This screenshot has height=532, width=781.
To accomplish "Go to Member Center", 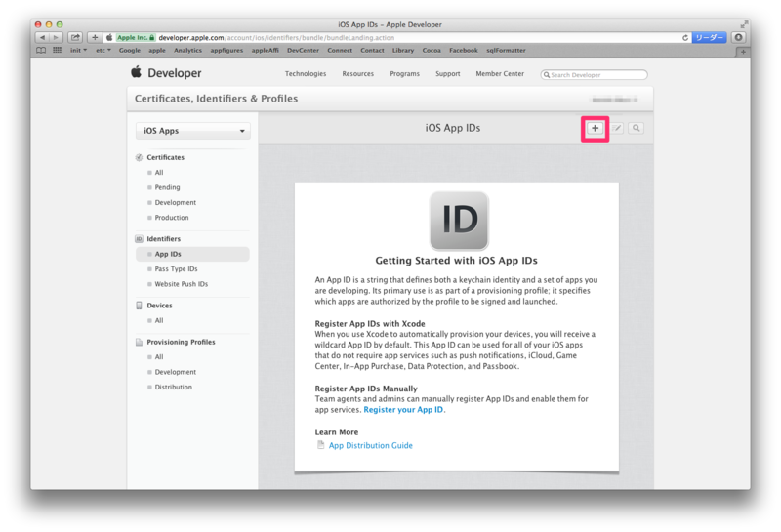I will point(500,74).
